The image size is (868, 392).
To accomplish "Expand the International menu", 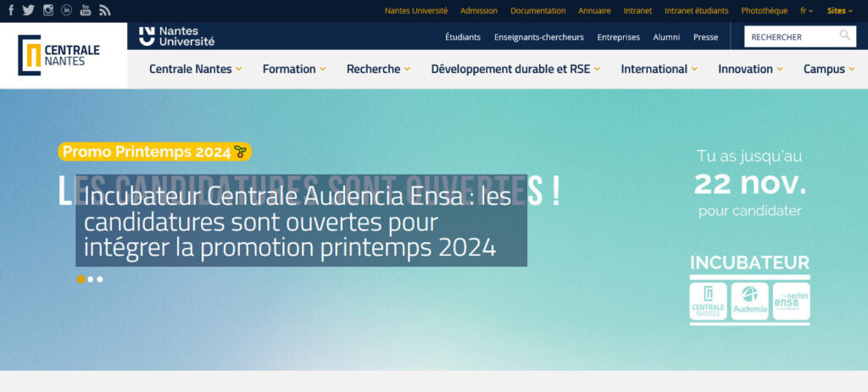I will (659, 69).
